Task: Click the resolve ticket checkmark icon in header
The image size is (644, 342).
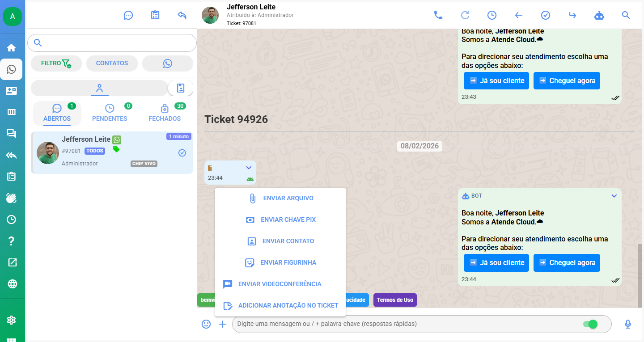Action: 545,15
